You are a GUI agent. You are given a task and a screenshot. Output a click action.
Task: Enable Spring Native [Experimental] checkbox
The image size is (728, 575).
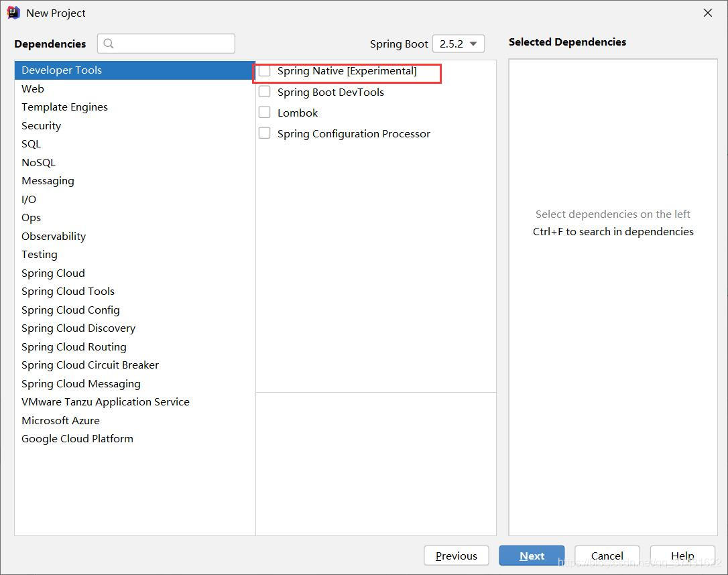(x=265, y=70)
